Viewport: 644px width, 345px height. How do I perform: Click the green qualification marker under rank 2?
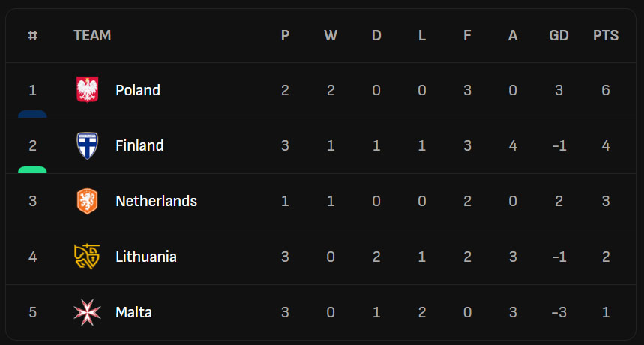pos(32,169)
